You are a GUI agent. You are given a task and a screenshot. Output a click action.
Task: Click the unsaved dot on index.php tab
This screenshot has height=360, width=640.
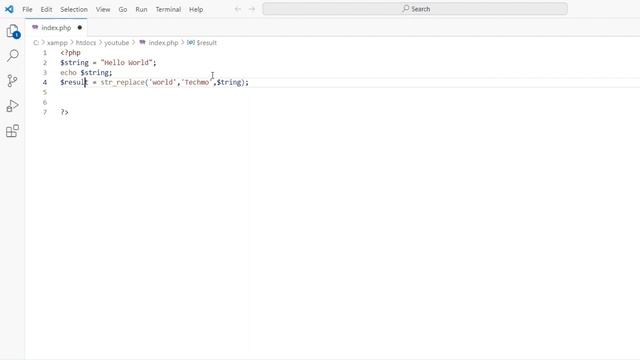[x=80, y=28]
